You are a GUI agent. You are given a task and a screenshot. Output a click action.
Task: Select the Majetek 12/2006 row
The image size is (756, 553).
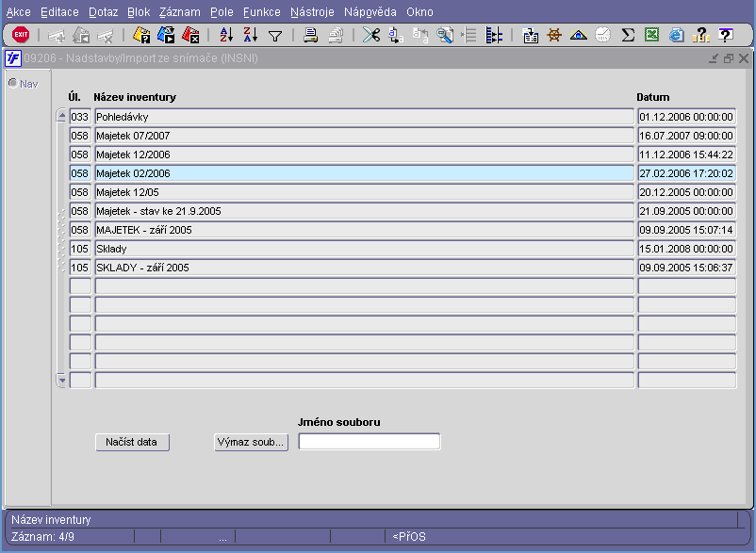tap(364, 155)
